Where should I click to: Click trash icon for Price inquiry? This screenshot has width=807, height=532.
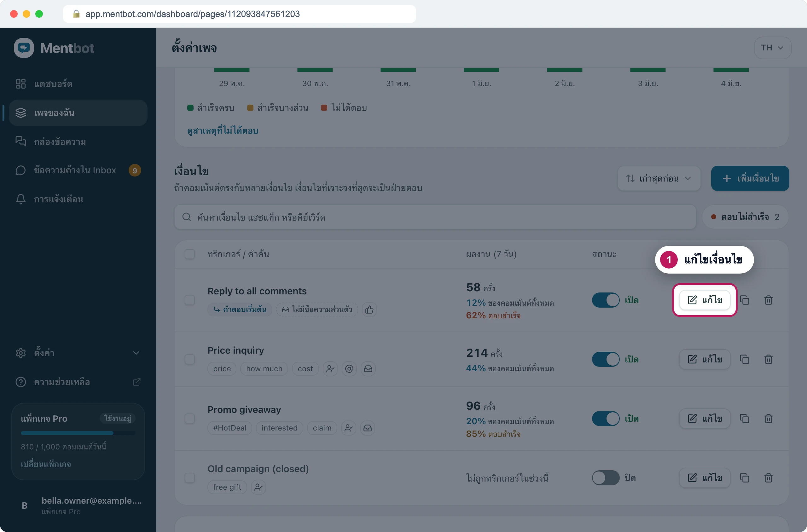click(768, 359)
